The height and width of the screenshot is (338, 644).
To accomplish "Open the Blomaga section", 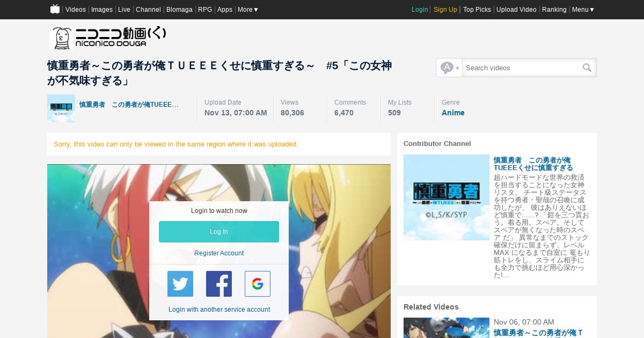I will tap(179, 10).
